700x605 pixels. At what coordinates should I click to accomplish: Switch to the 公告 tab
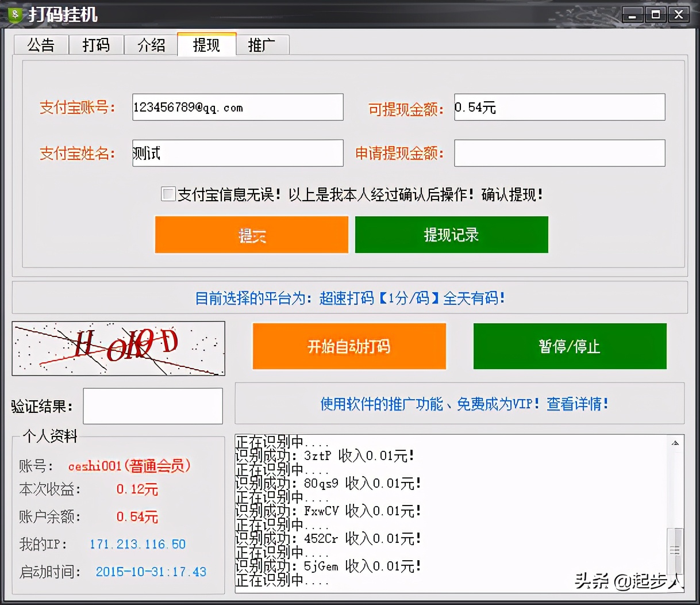click(x=41, y=44)
